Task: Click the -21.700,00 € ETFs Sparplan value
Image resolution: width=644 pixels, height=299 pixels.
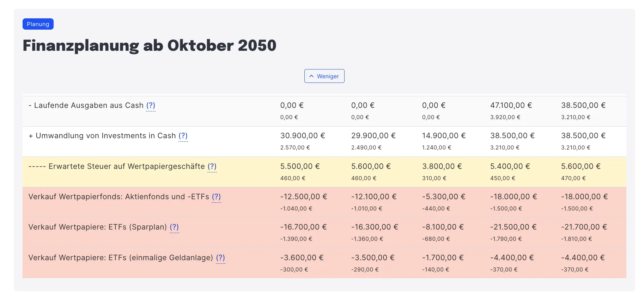Action: [584, 227]
